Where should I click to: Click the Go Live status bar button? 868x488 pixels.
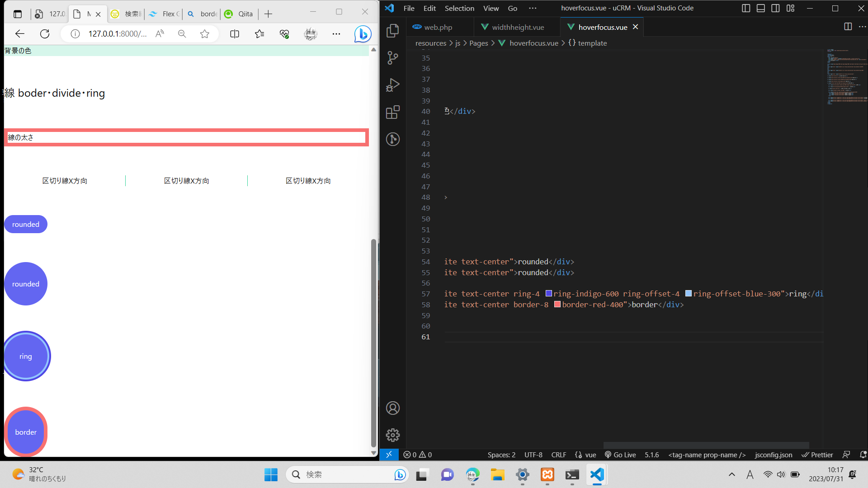(620, 455)
